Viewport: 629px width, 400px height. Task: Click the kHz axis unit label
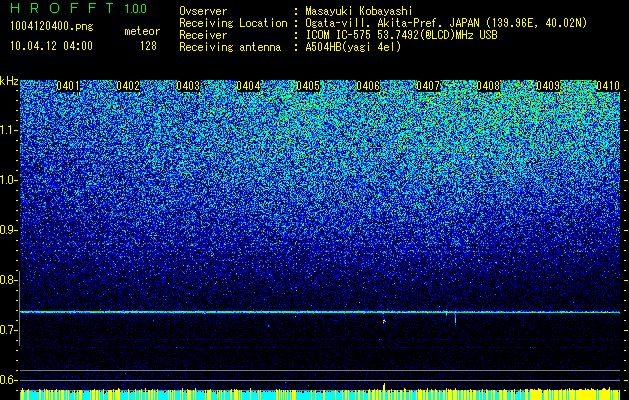click(x=9, y=81)
